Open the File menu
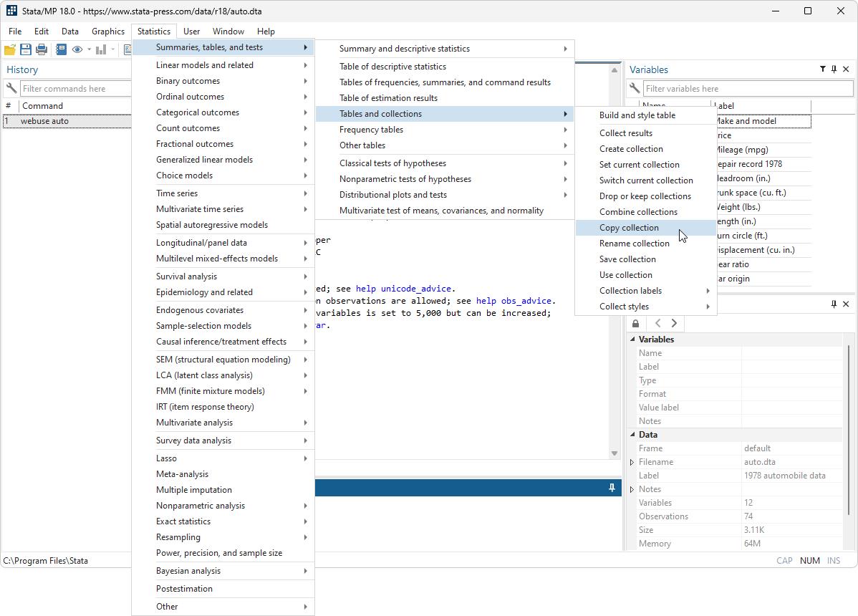This screenshot has height=616, width=858. tap(15, 32)
